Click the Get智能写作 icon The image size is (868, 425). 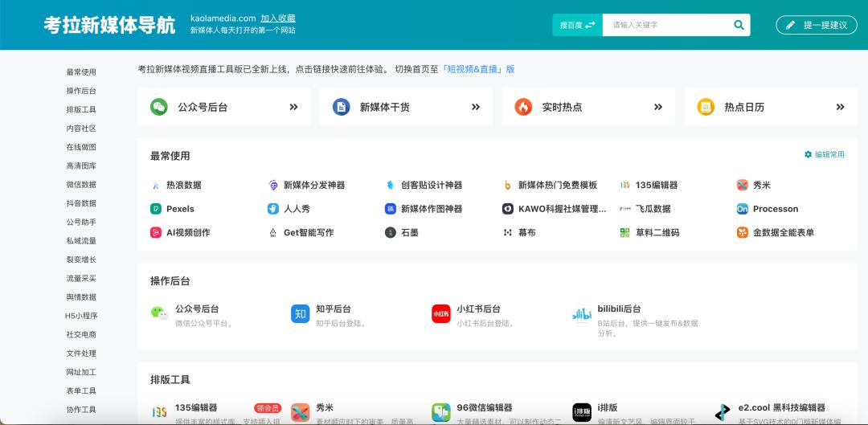pyautogui.click(x=273, y=232)
